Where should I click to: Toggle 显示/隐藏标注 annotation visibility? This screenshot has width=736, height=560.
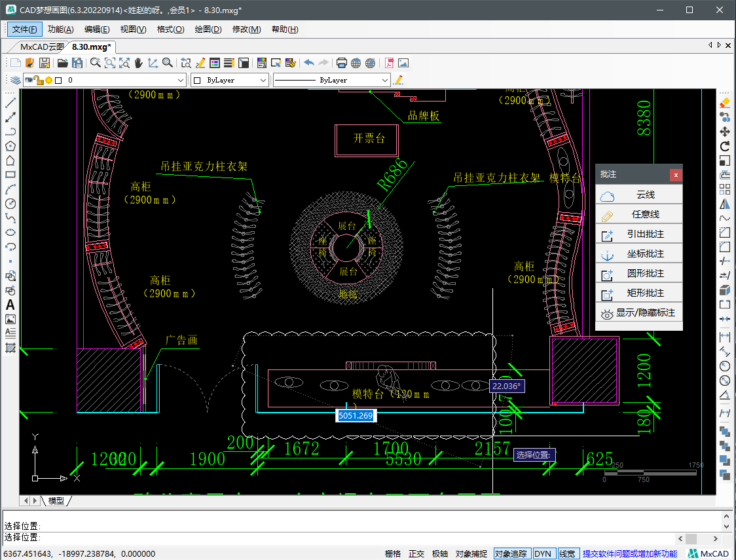coord(639,313)
